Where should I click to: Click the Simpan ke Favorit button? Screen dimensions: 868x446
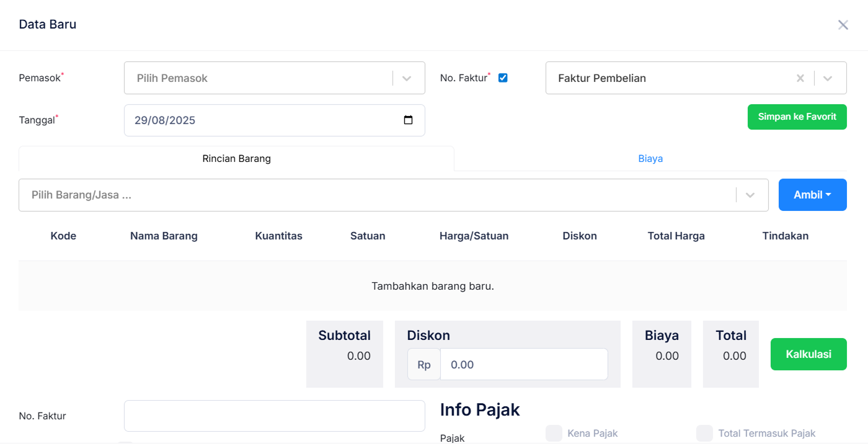[x=797, y=117]
